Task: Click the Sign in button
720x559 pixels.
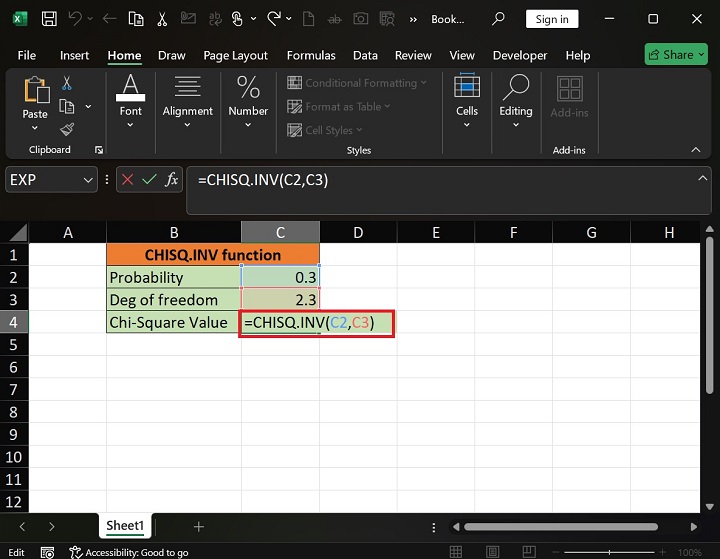Action: coord(551,19)
